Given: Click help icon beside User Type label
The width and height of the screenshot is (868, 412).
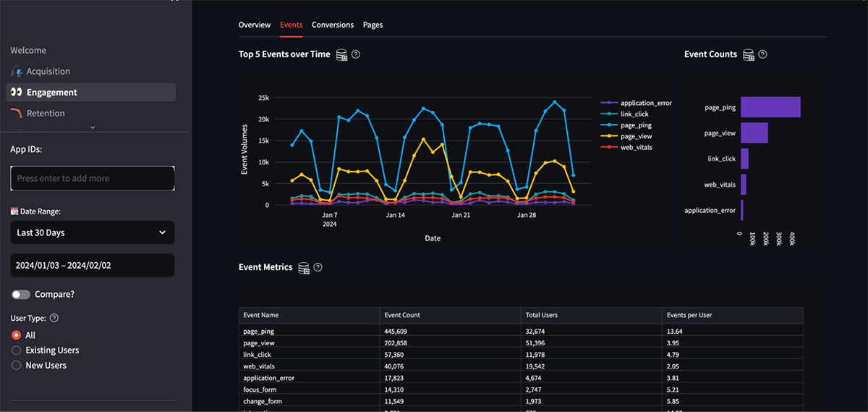Looking at the screenshot, I should click(x=54, y=318).
